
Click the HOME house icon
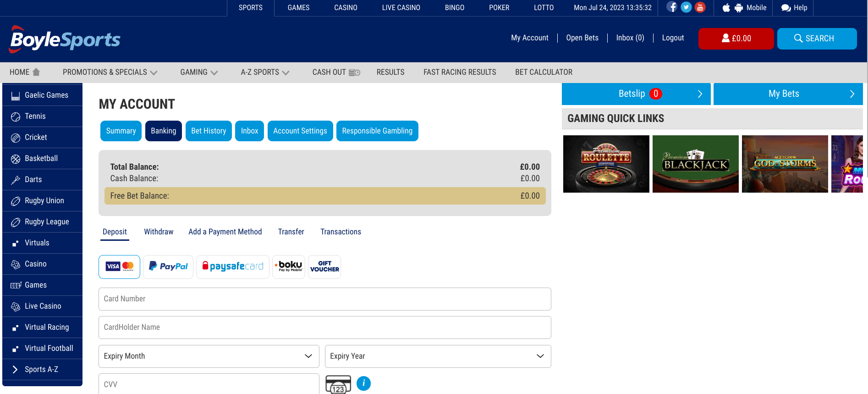coord(37,72)
